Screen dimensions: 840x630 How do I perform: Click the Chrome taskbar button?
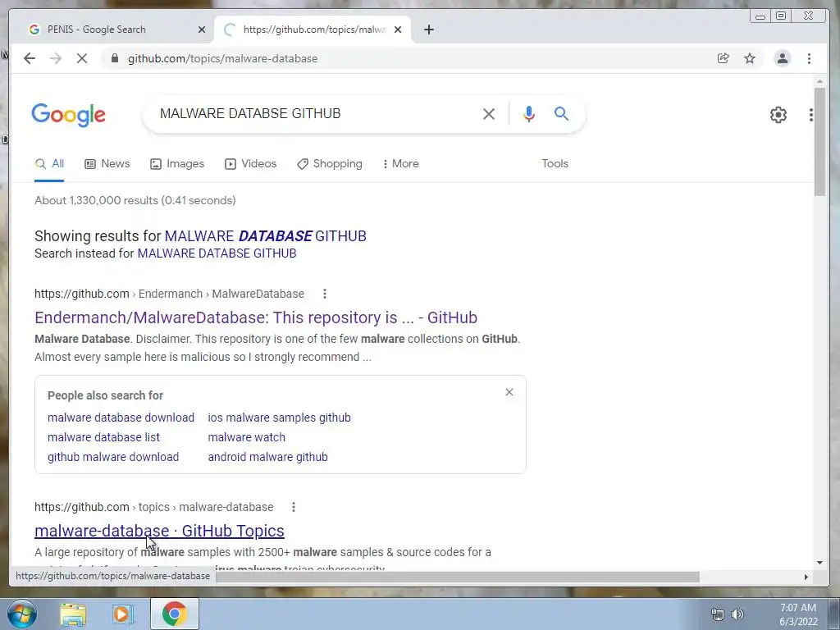coord(174,614)
